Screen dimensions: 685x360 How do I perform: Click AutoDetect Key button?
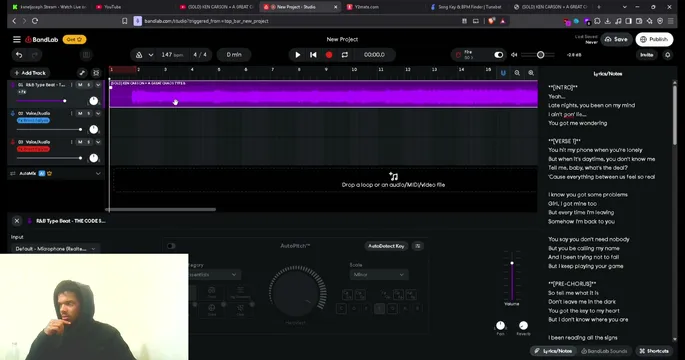tap(386, 246)
